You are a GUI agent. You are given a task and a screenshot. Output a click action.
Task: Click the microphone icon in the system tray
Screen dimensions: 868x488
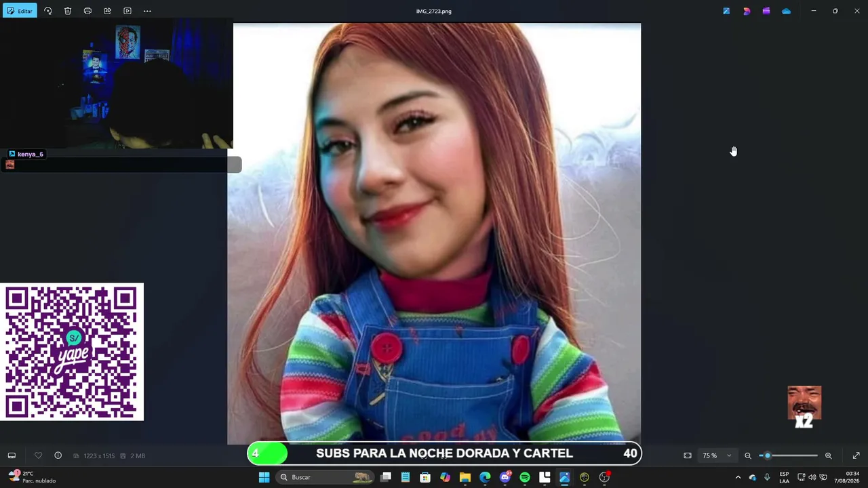pyautogui.click(x=767, y=477)
